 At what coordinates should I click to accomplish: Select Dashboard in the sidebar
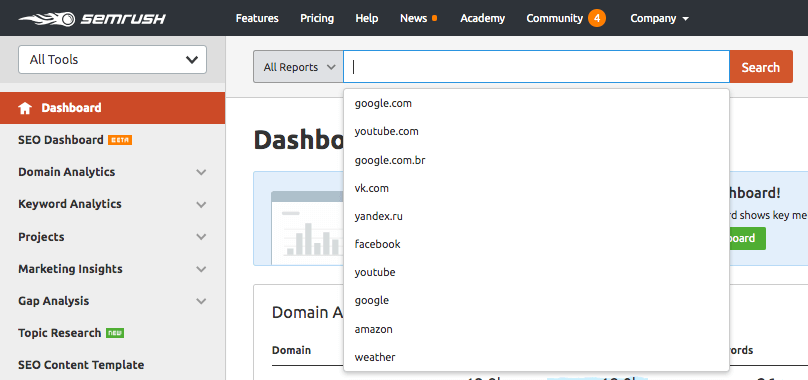[x=112, y=108]
